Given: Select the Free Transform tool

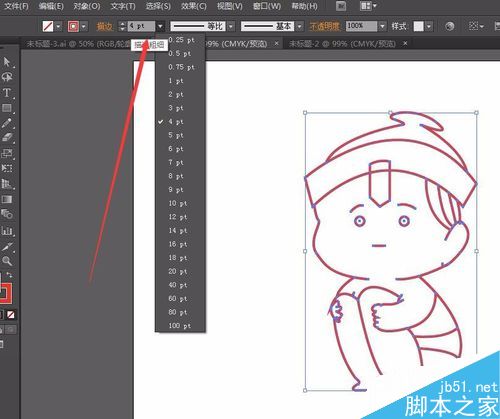Looking at the screenshot, I should pos(7,168).
